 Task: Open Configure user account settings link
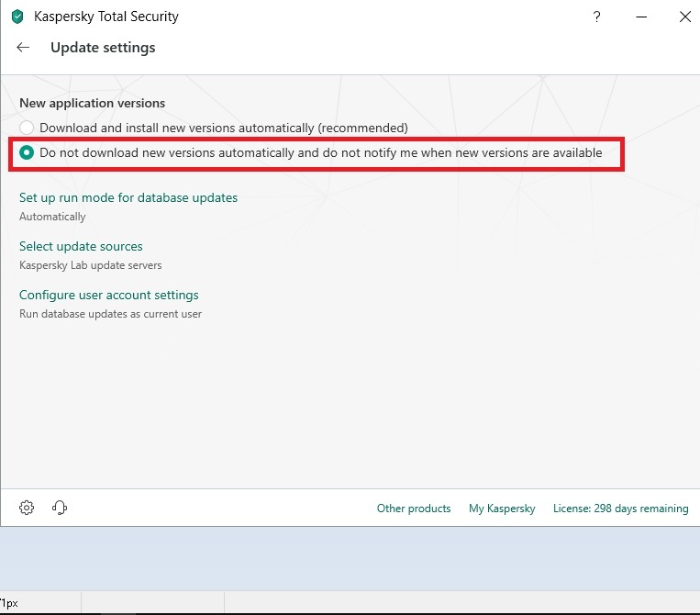tap(109, 295)
